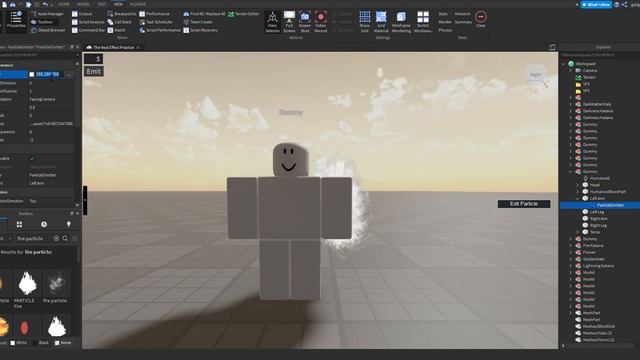Open the Terrain Editor
The height and width of the screenshot is (360, 640).
click(x=244, y=14)
